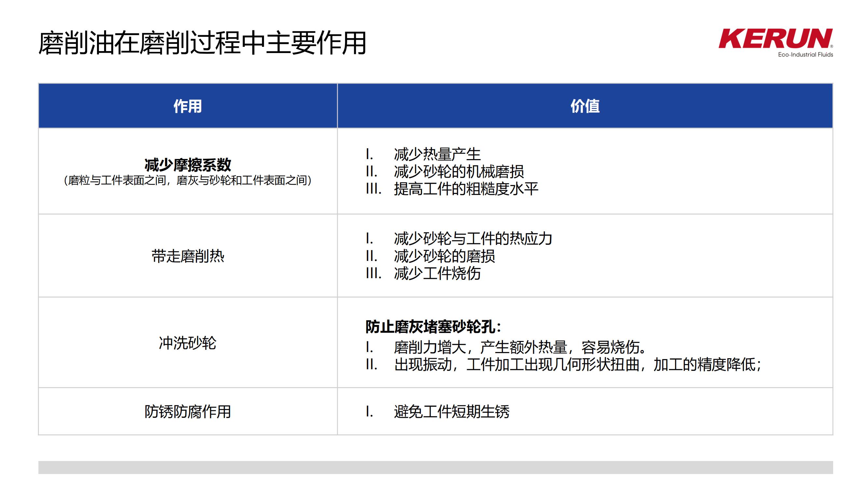Click the 价值 column header
Image resolution: width=868 pixels, height=488 pixels.
click(585, 106)
